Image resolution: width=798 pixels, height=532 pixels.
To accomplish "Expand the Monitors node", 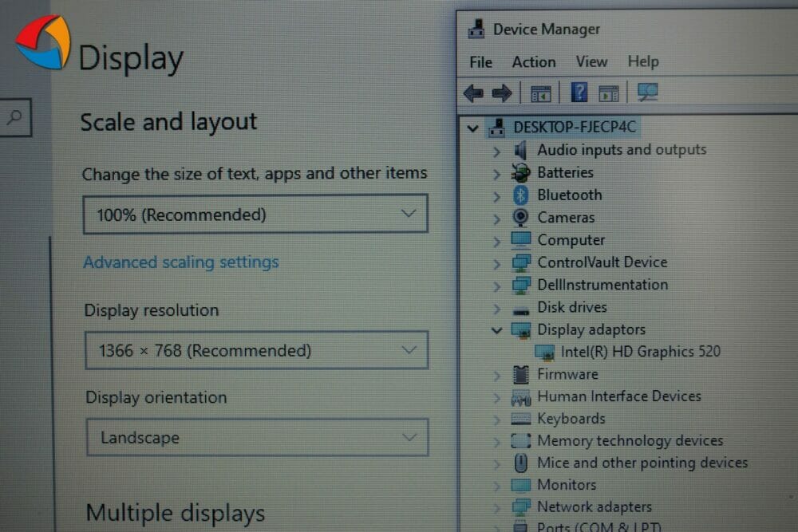I will 496,486.
